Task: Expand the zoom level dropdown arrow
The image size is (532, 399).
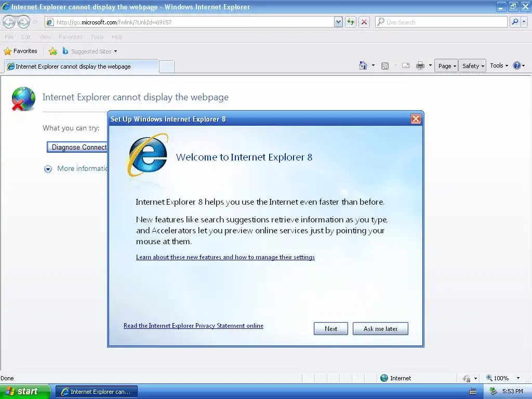Action: [518, 378]
